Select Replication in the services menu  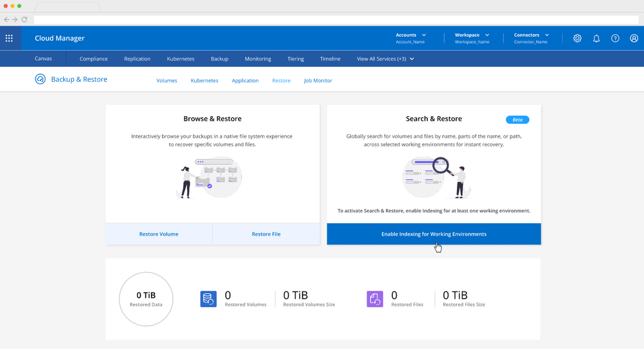(x=137, y=59)
